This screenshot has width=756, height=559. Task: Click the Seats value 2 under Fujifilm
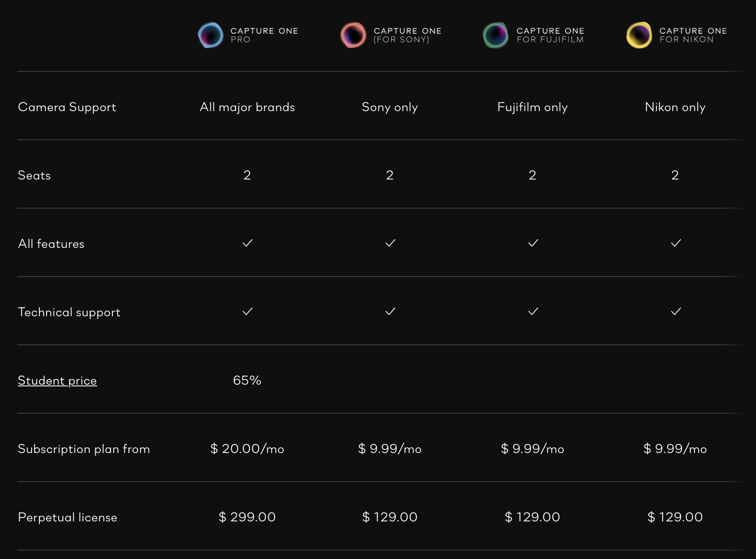532,175
